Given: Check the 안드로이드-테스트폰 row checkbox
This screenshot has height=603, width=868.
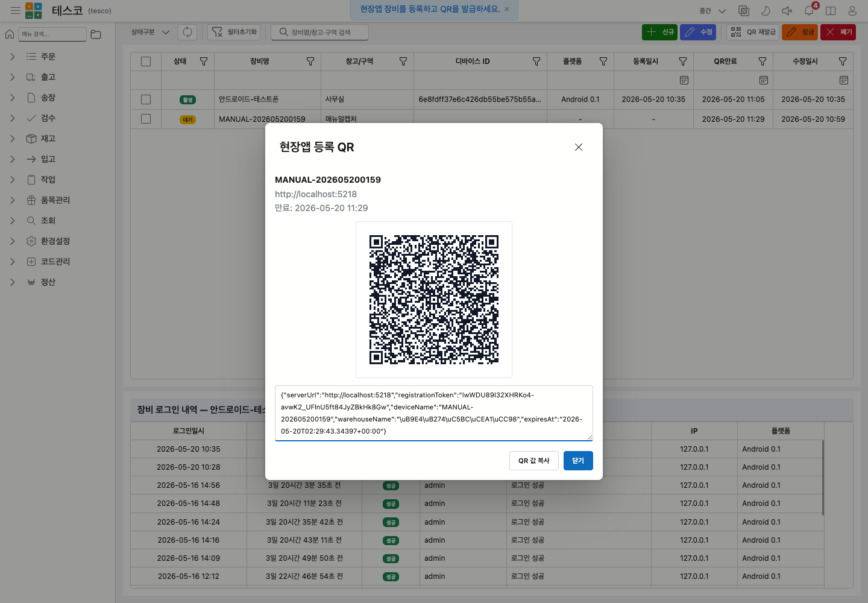Looking at the screenshot, I should (146, 99).
